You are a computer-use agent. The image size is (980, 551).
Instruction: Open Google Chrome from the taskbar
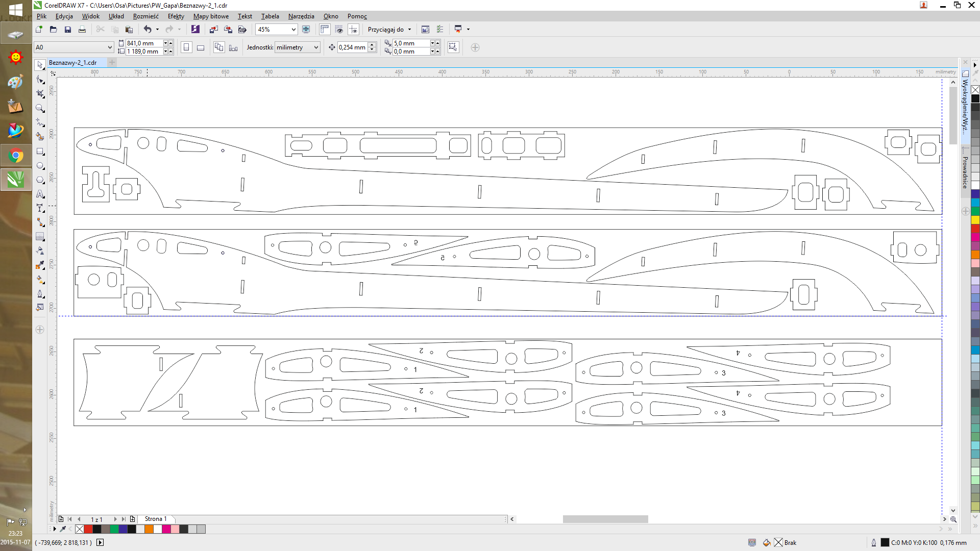point(15,156)
